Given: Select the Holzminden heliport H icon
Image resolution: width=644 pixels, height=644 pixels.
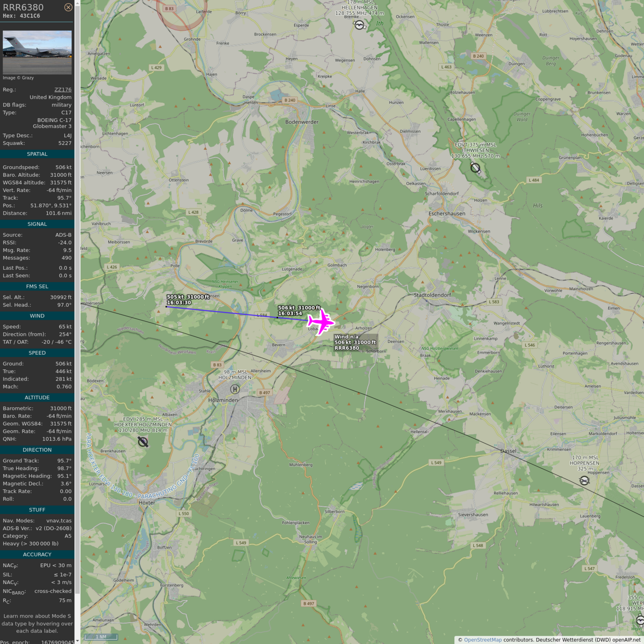Looking at the screenshot, I should tap(235, 389).
